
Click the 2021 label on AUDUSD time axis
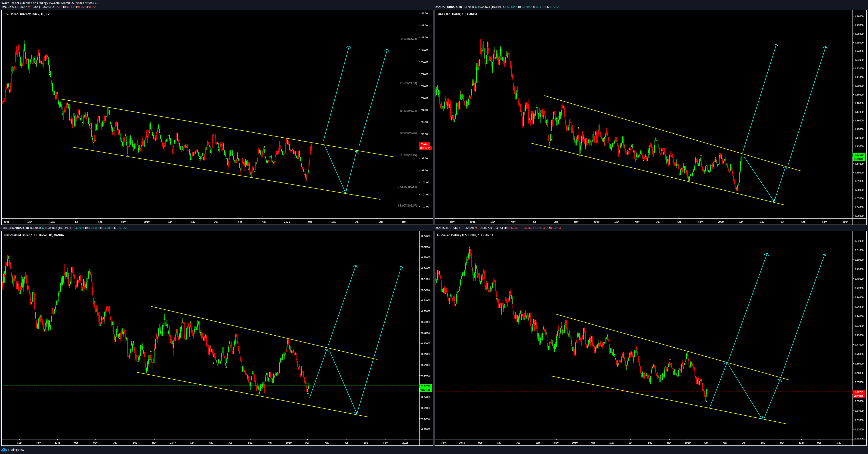(x=801, y=442)
